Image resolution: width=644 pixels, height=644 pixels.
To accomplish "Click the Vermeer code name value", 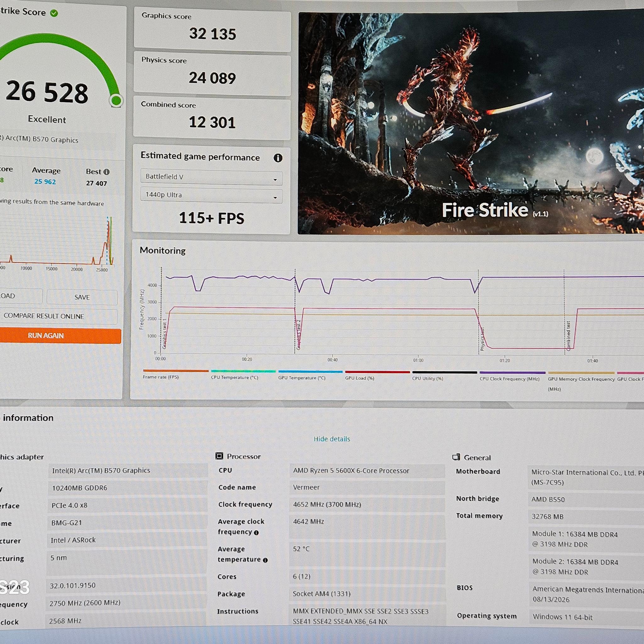I will (x=306, y=487).
